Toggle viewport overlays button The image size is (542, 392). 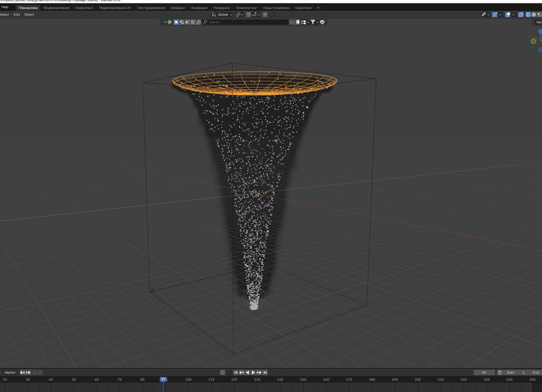click(508, 15)
